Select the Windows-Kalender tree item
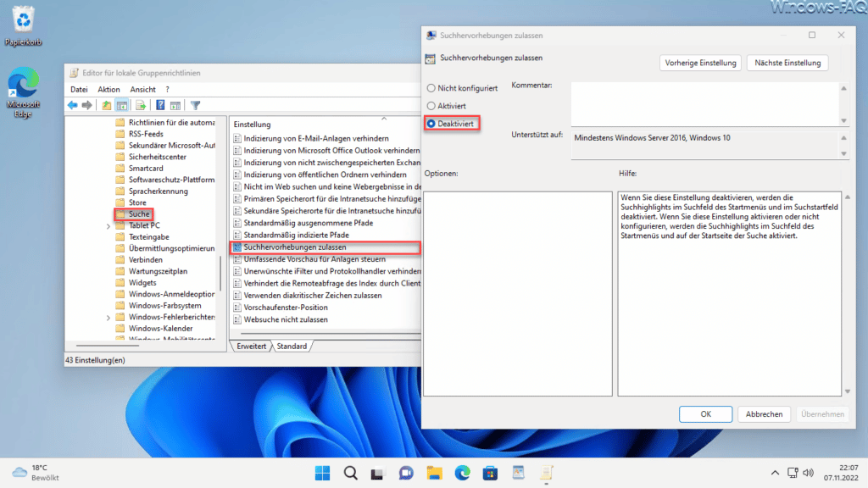 click(x=160, y=329)
